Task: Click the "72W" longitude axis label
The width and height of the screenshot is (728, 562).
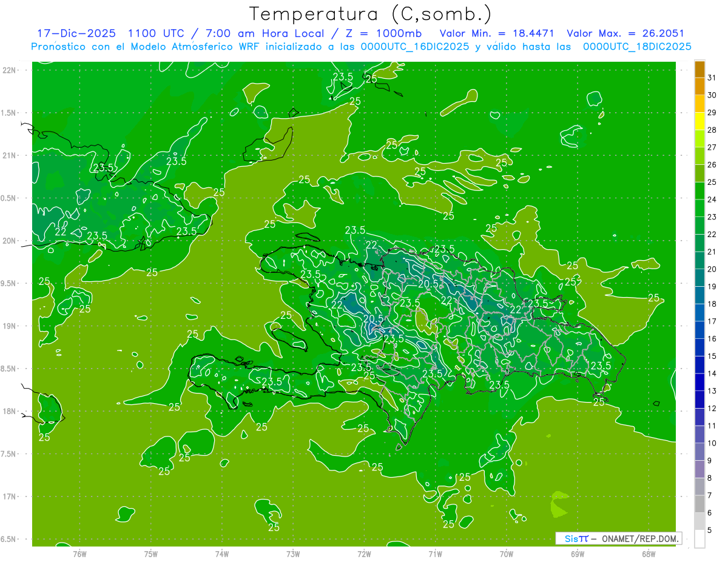Action: pos(365,555)
